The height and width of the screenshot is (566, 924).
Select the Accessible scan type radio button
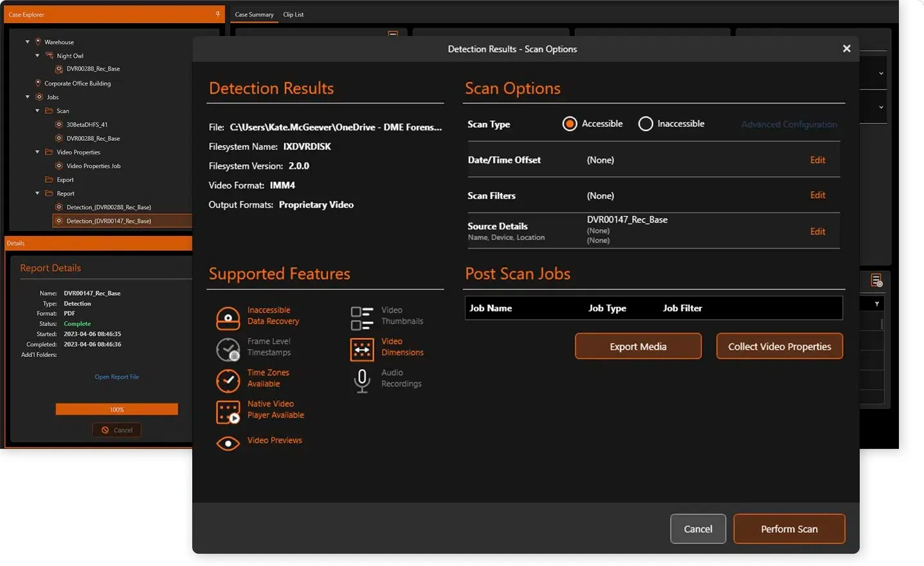[570, 123]
